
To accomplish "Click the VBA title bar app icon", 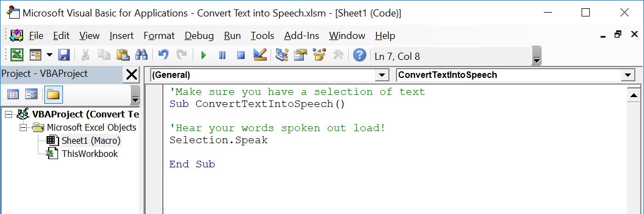I will [14, 13].
